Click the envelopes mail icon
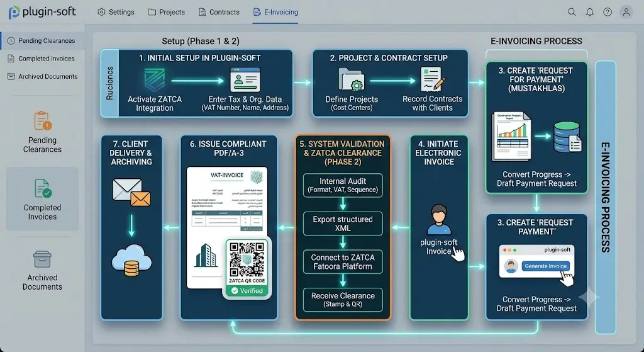The image size is (644, 352). 131,193
